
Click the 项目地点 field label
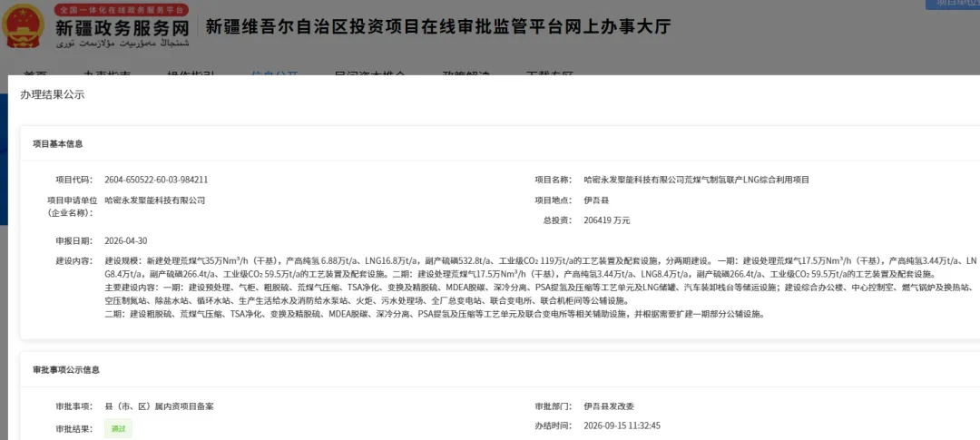554,200
